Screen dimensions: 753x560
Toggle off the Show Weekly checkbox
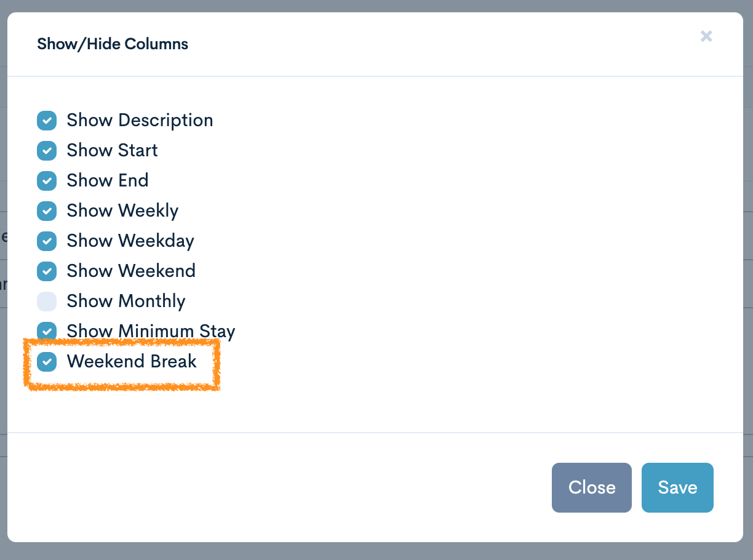click(x=47, y=211)
